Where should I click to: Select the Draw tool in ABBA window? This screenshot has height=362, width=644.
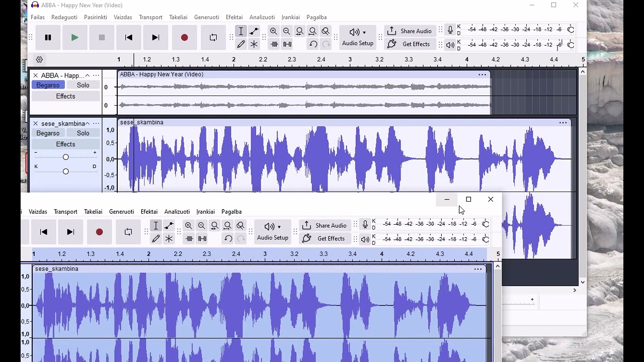click(x=241, y=44)
